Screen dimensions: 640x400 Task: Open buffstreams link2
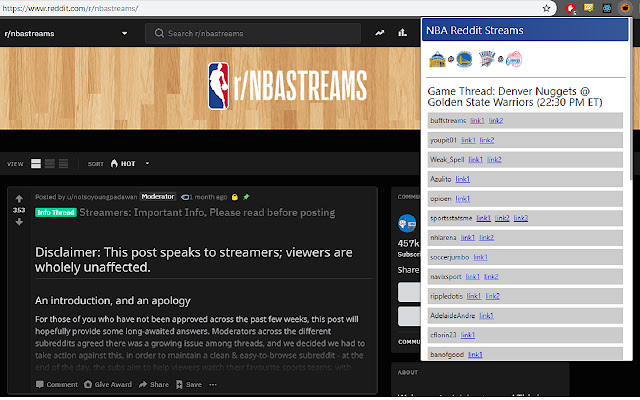pos(496,121)
